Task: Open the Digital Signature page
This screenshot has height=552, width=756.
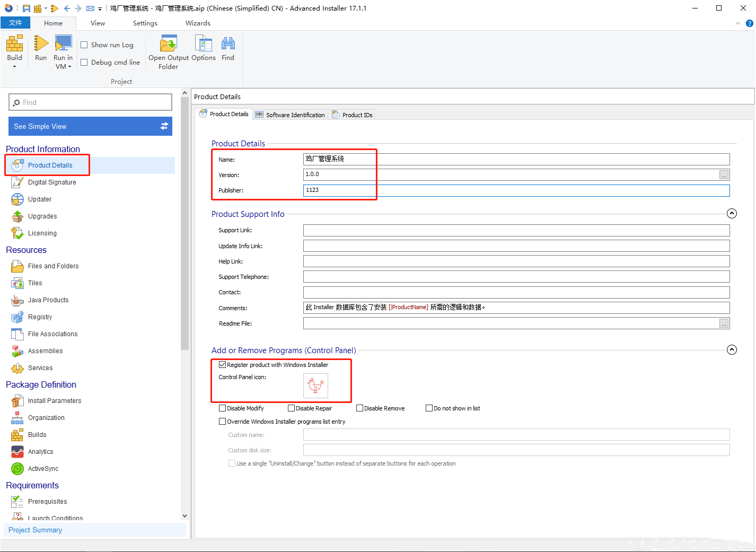Action: 51,182
